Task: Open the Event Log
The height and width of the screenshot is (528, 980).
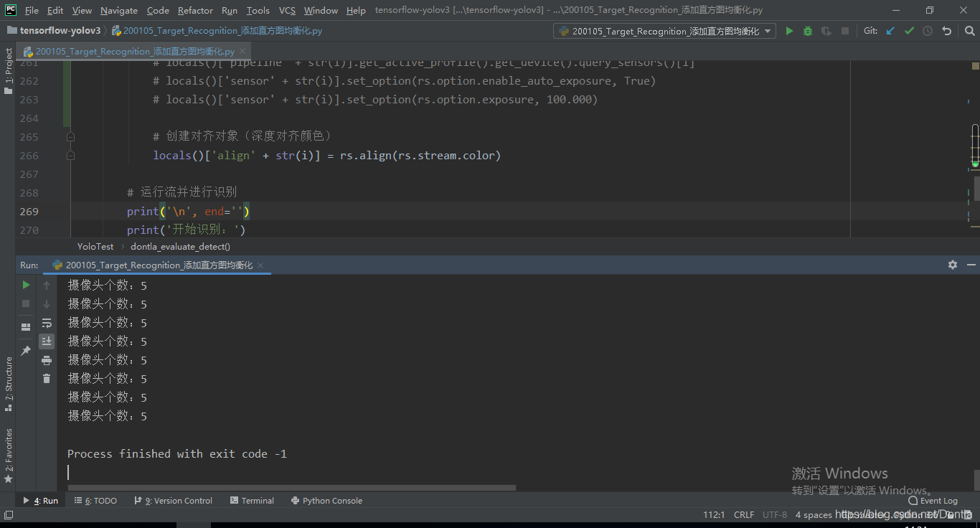Action: (x=933, y=501)
